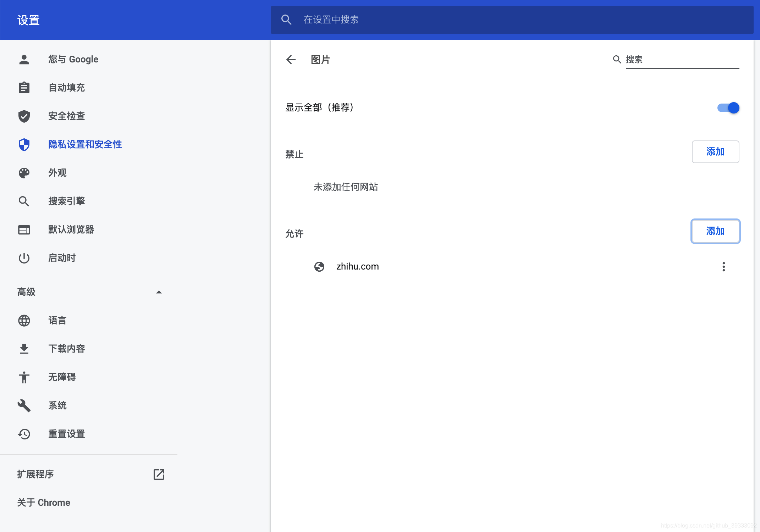Click 添加 button in 禁止 section

[715, 152]
